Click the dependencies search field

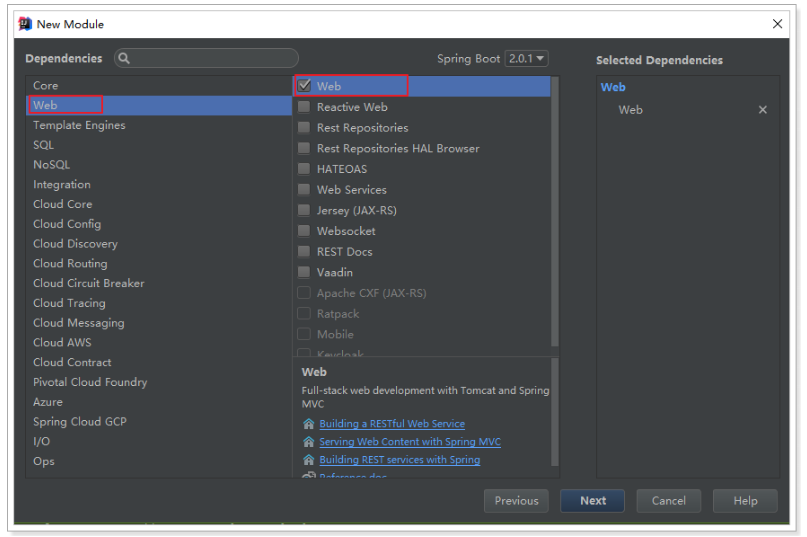point(206,58)
